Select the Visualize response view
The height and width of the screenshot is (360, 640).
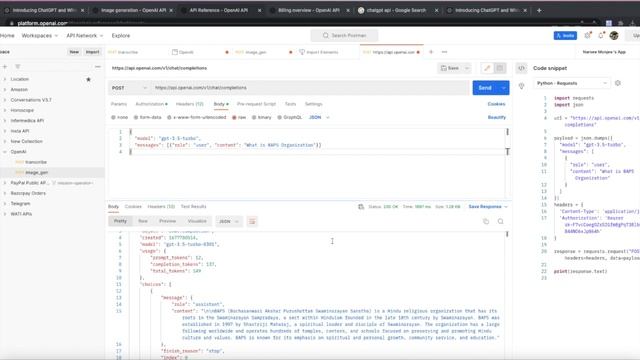pos(197,221)
